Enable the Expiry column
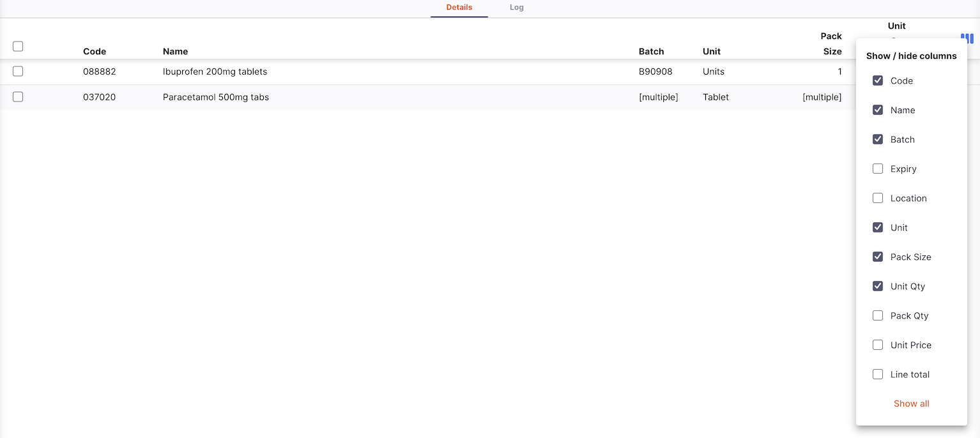Image resolution: width=980 pixels, height=438 pixels. [878, 169]
